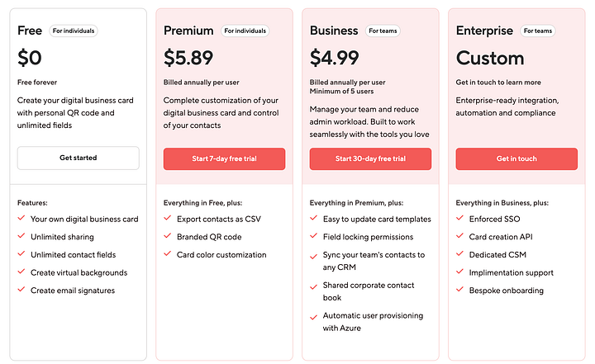Image resolution: width=595 pixels, height=364 pixels.
Task: Click the For teams badge beside Business
Action: (383, 31)
